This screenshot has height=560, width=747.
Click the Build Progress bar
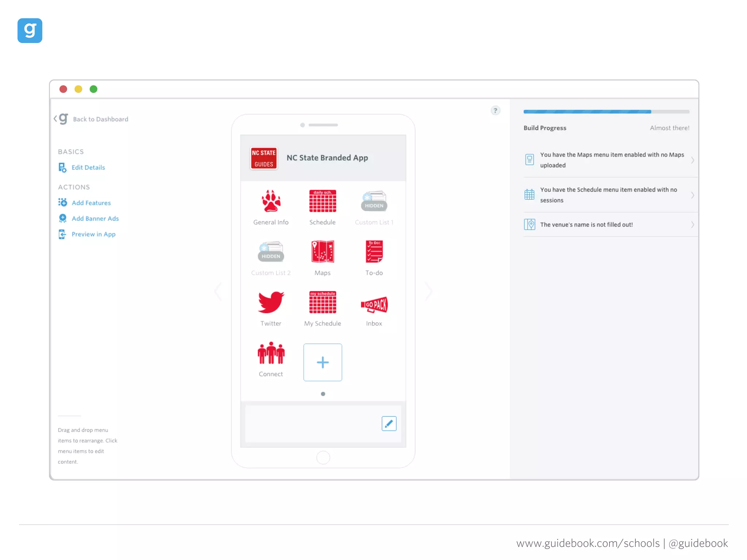pos(606,112)
